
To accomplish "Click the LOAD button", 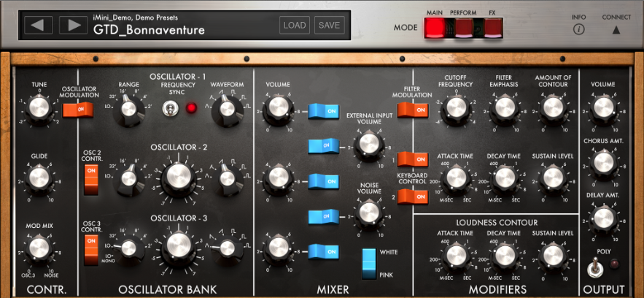I will 295,25.
